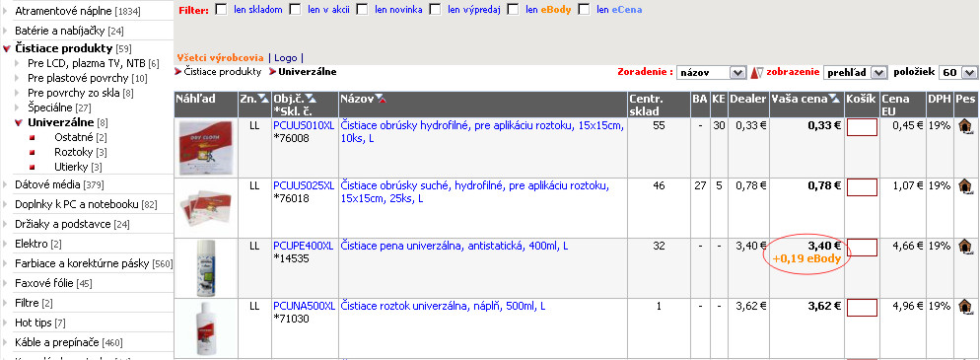Viewport: 980px width, 360px height.
Task: Select Roztoky subcategory in sidebar
Action: pos(73,152)
